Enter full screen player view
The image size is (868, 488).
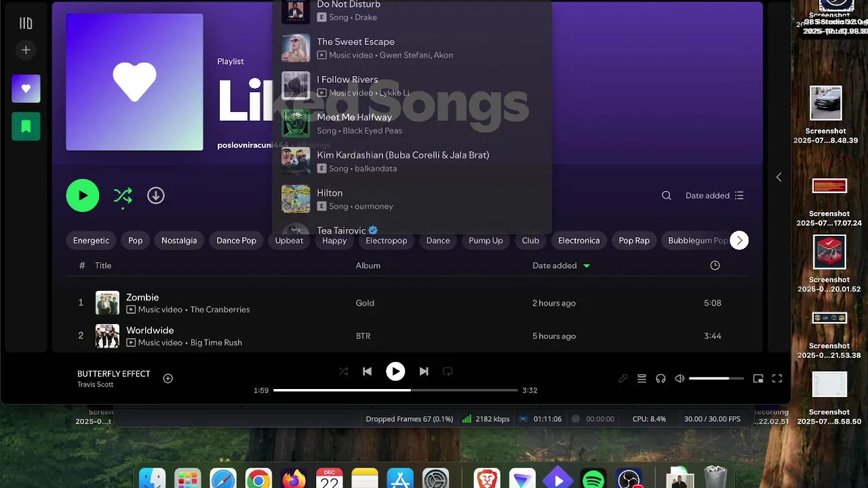click(777, 379)
